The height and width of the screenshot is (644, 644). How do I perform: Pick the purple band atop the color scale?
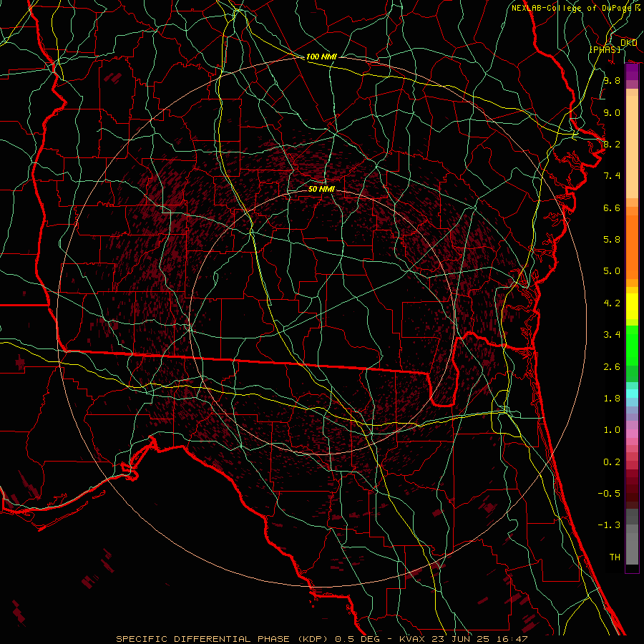tap(632, 72)
